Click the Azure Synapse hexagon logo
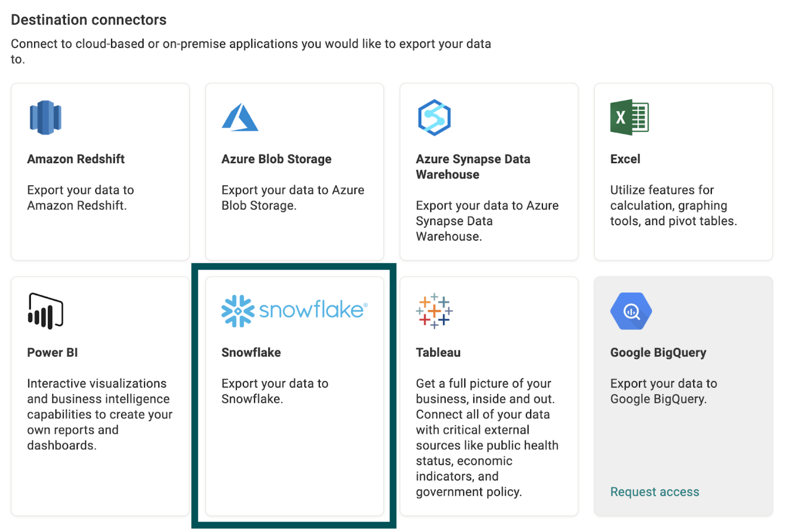Viewport: 788px width, 532px height. tap(433, 117)
